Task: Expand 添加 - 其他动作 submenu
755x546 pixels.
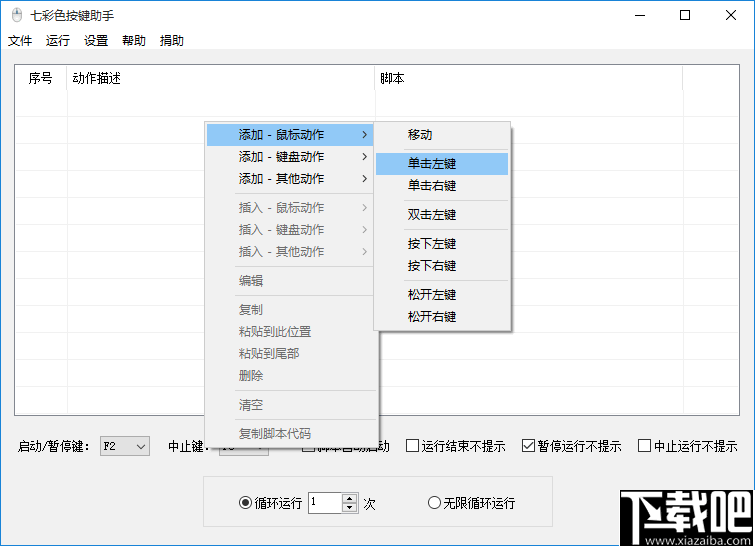Action: coord(290,179)
